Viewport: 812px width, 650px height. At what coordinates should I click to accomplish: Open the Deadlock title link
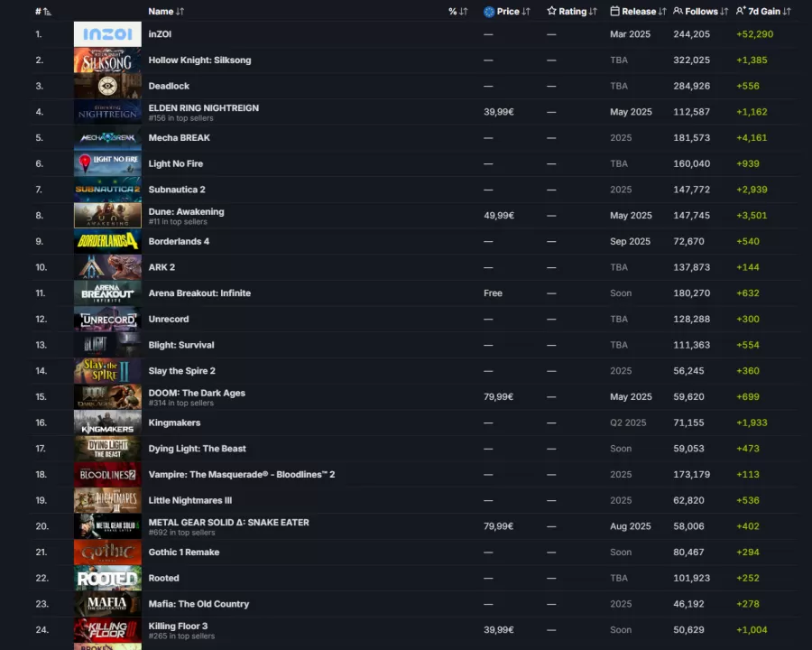click(x=169, y=86)
